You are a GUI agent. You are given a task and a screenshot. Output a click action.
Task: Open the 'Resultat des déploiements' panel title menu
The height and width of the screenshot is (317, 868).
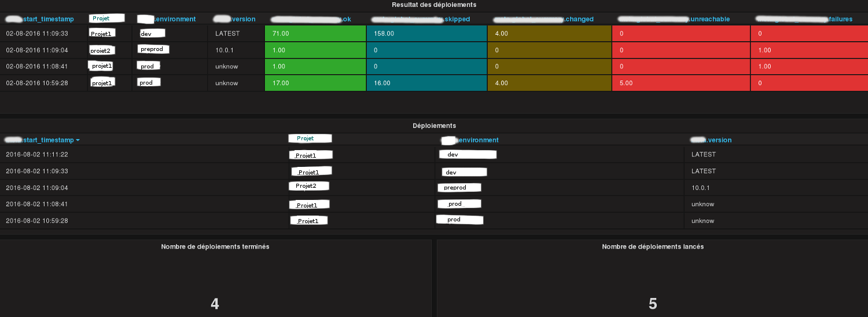click(434, 5)
